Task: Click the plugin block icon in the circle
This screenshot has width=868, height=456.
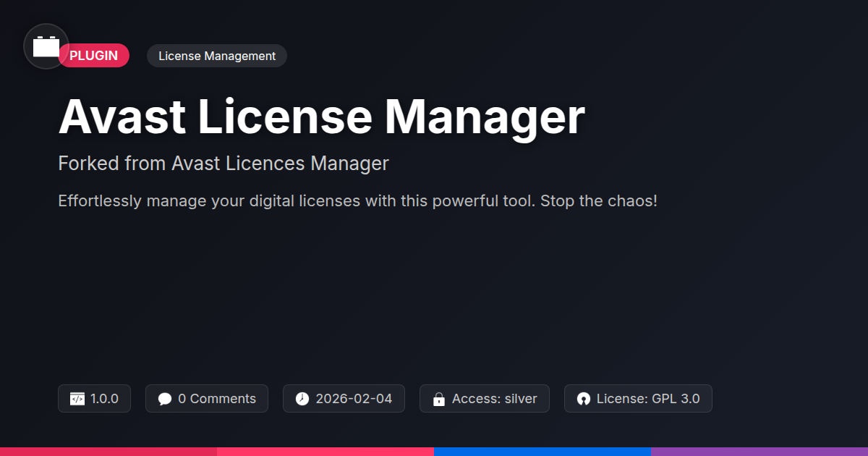Action: 46,46
